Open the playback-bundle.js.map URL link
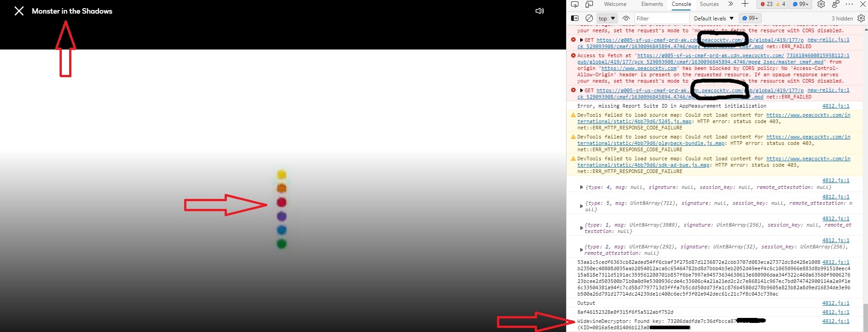Image resolution: width=868 pixels, height=332 pixels. (714, 140)
